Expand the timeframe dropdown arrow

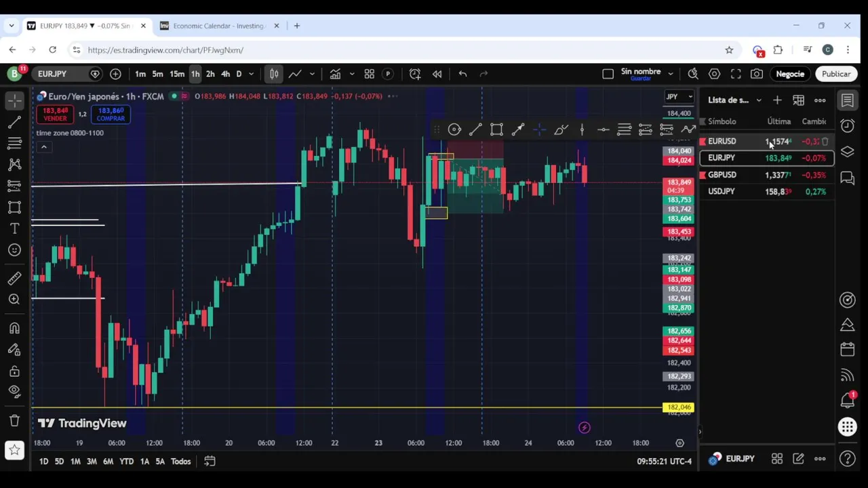[x=251, y=74]
